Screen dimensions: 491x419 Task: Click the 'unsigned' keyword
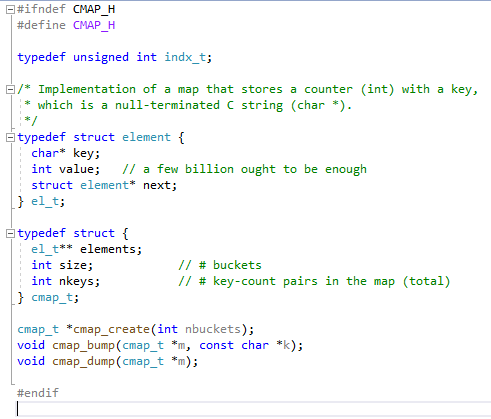point(101,57)
